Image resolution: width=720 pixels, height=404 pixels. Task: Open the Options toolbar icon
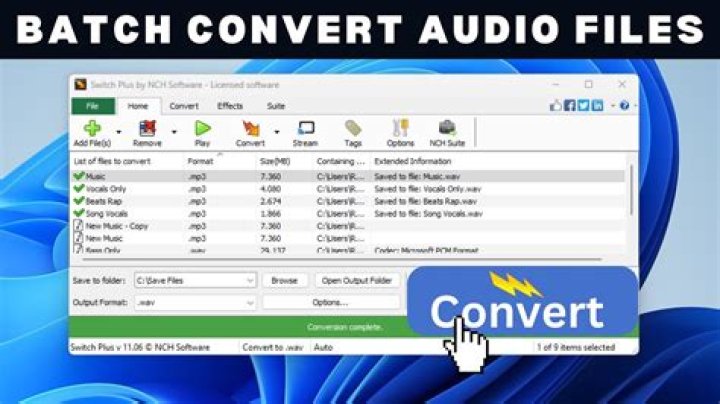pyautogui.click(x=400, y=128)
